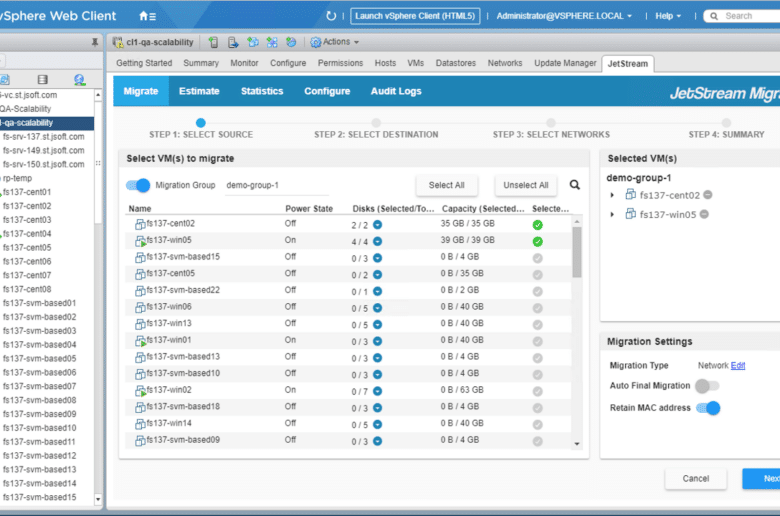The width and height of the screenshot is (780, 516).
Task: Pin the navigator panel with the pin icon
Action: coord(95,42)
